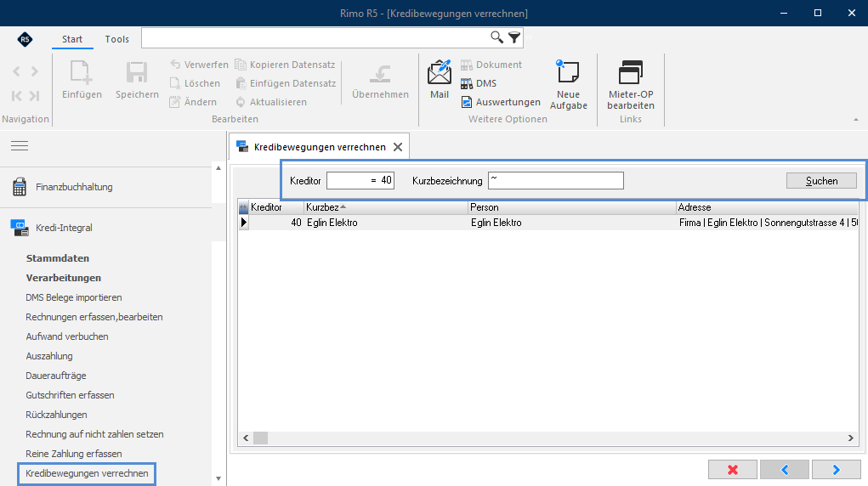Jump to first record icon
This screenshot has height=486, width=868.
pos(17,96)
